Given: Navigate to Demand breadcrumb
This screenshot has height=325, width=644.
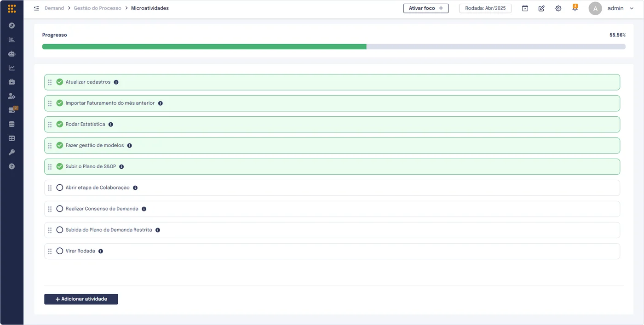Looking at the screenshot, I should pos(54,8).
